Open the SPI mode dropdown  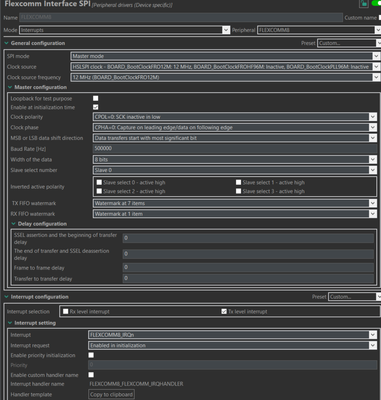225,56
